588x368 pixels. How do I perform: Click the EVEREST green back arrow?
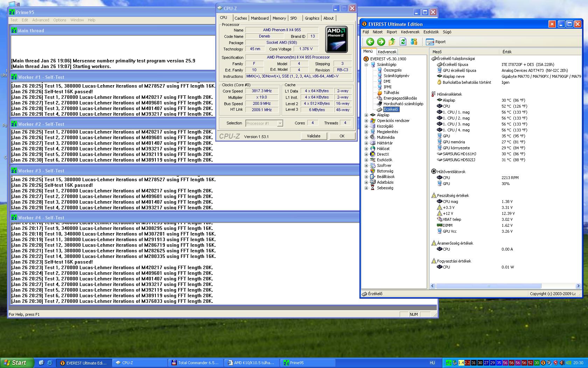click(x=370, y=42)
